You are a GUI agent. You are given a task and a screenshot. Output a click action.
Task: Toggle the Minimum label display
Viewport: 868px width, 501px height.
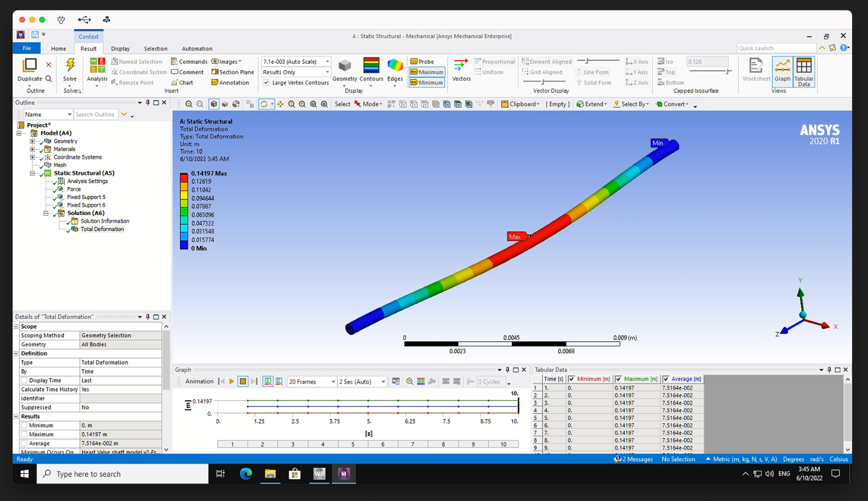tap(427, 83)
